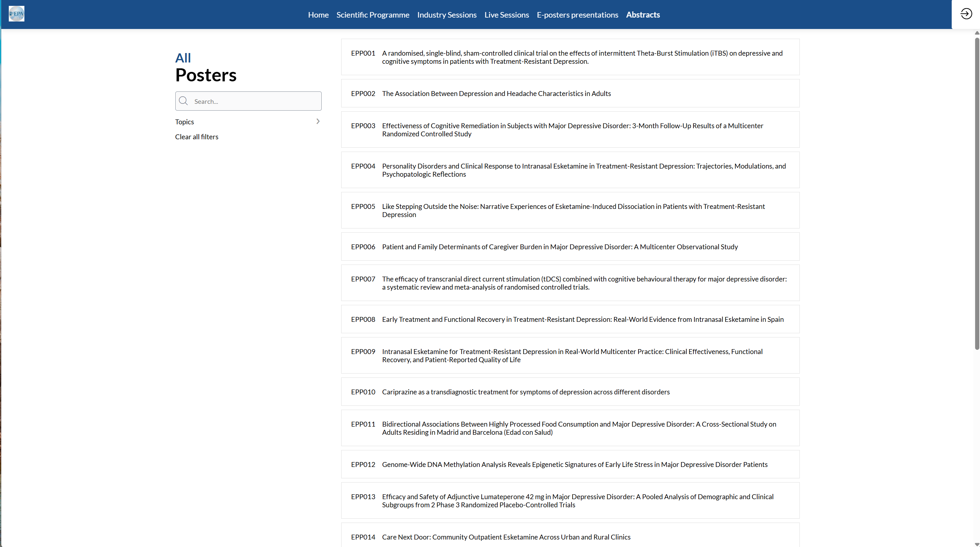Click Clear all filters link
The image size is (980, 547).
click(197, 137)
